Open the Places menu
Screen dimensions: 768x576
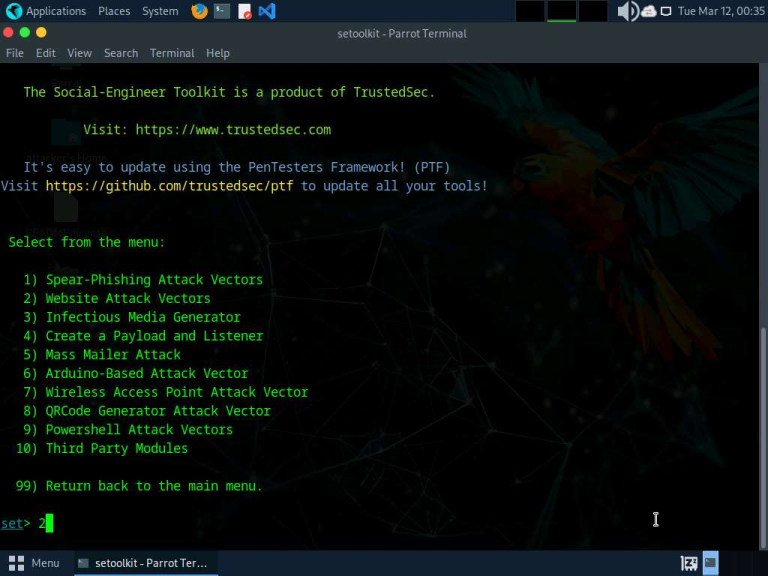click(114, 11)
